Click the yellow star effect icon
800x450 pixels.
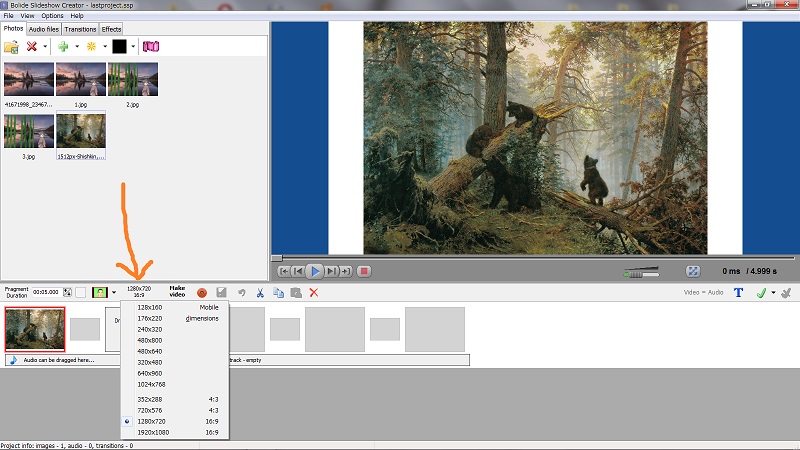pyautogui.click(x=91, y=46)
